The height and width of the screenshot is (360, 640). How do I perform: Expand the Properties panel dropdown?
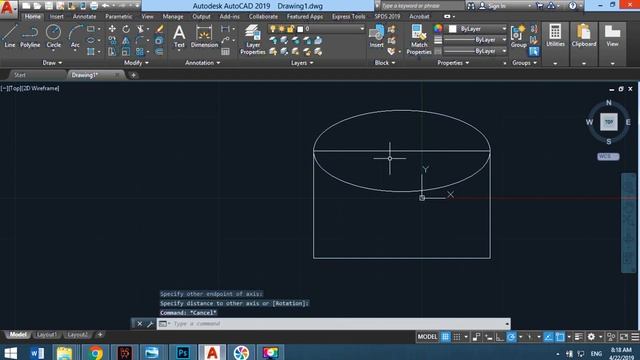tap(453, 63)
